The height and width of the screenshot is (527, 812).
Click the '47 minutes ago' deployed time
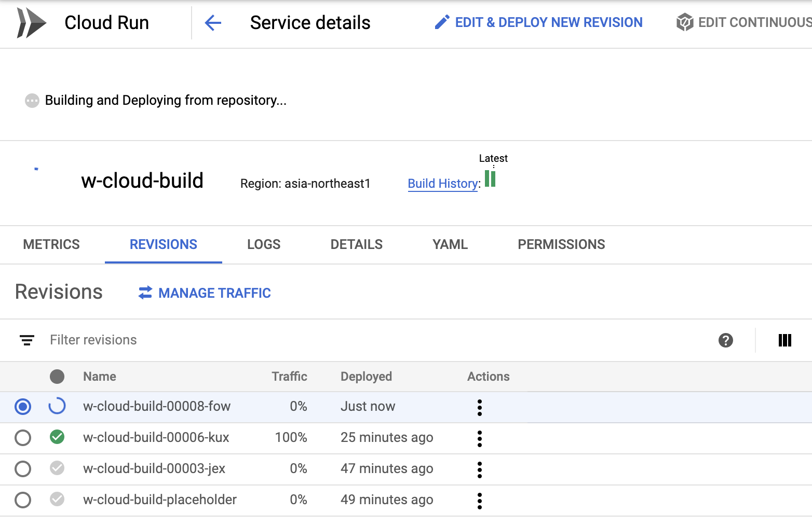click(x=387, y=469)
